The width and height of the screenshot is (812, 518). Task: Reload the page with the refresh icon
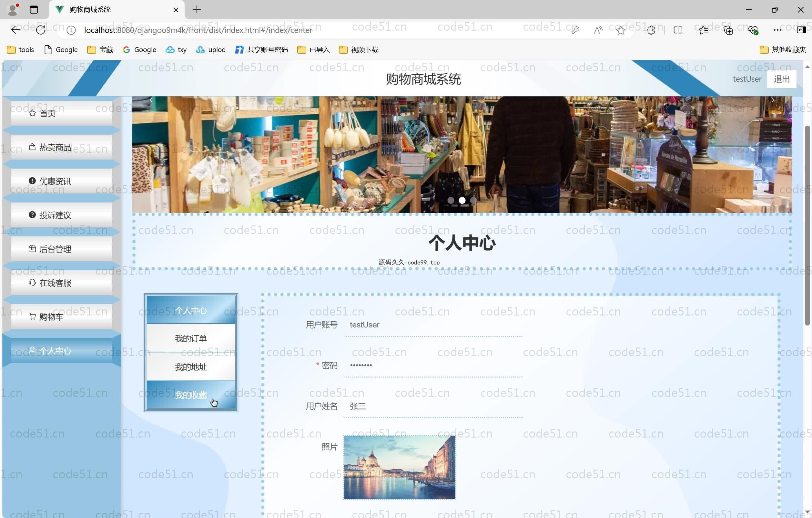click(x=40, y=30)
